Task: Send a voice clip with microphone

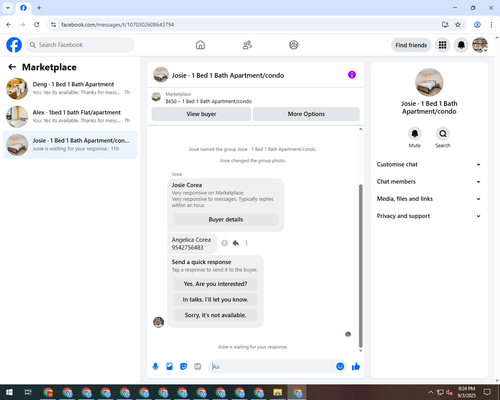Action: pyautogui.click(x=155, y=367)
